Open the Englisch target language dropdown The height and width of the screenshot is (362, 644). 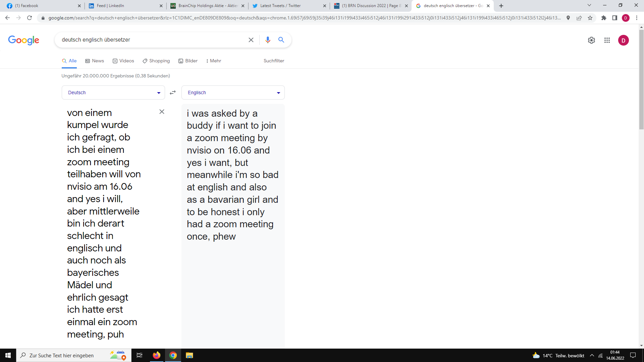point(233,93)
